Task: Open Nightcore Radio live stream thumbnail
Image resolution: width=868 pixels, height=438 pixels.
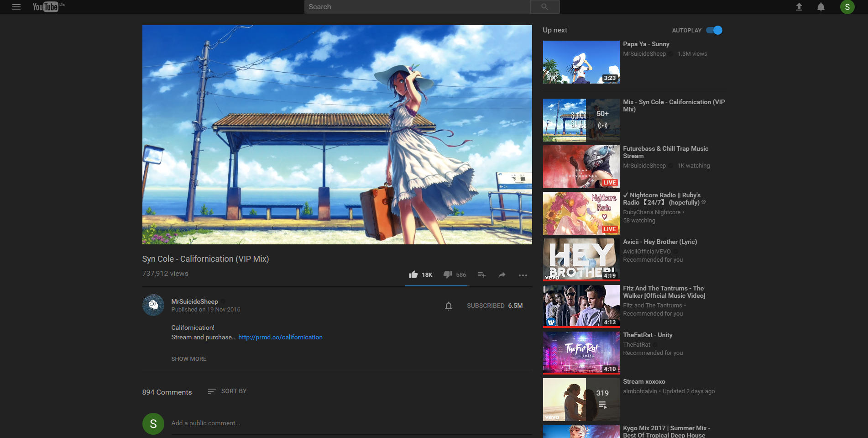Action: tap(581, 213)
